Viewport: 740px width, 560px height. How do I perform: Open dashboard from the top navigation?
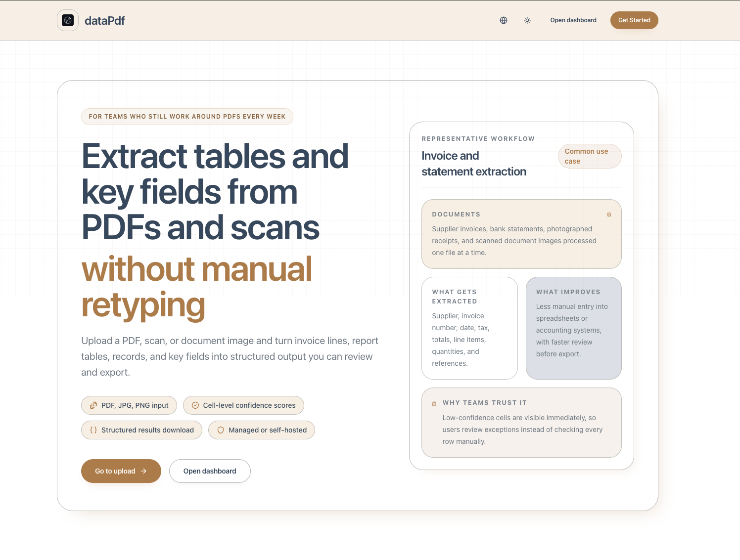point(573,20)
